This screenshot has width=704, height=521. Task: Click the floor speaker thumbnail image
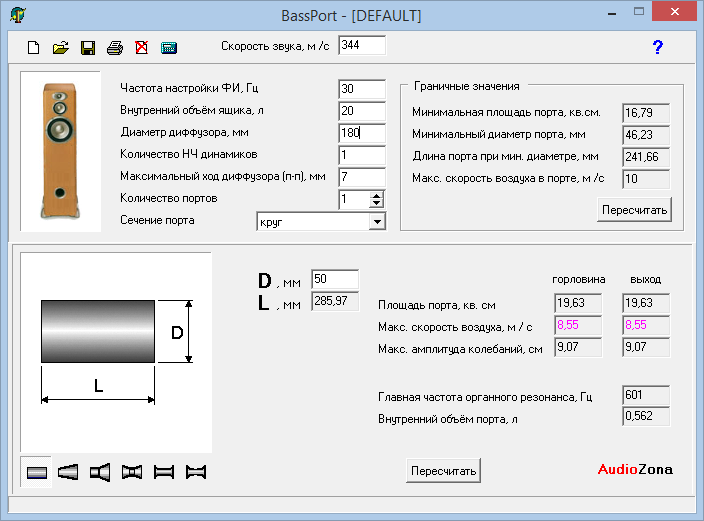pyautogui.click(x=60, y=150)
